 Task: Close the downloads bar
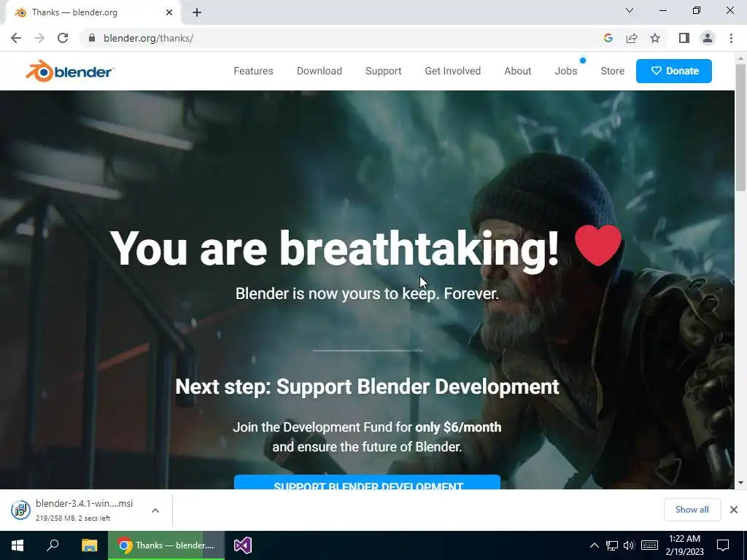point(734,510)
